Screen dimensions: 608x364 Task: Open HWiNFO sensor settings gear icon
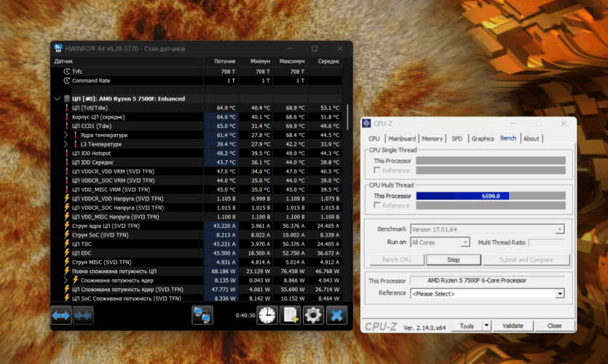pos(313,315)
